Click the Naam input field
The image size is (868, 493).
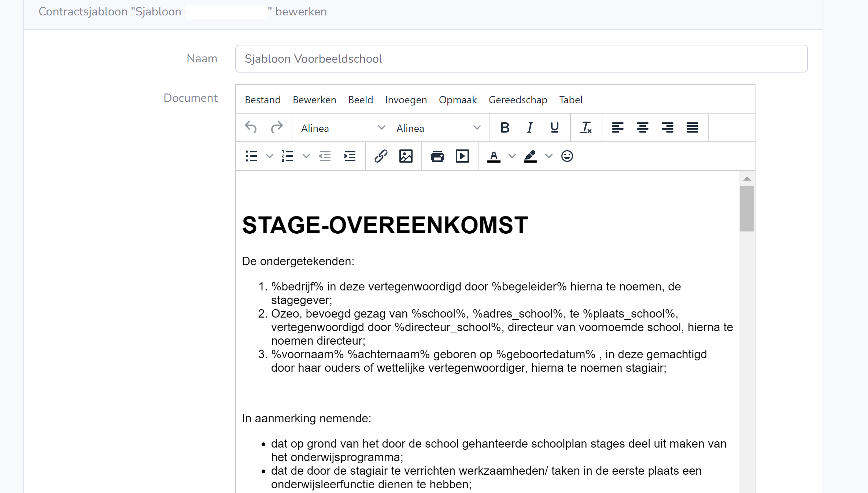[x=521, y=59]
